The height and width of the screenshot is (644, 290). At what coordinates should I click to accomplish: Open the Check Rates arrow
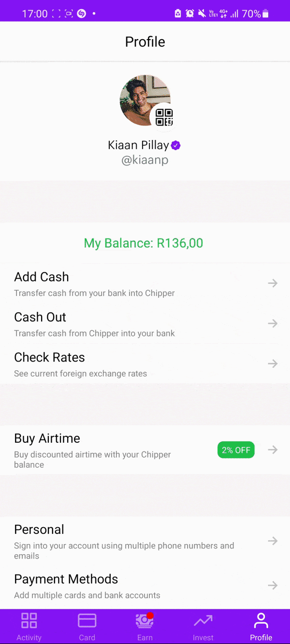tap(273, 364)
